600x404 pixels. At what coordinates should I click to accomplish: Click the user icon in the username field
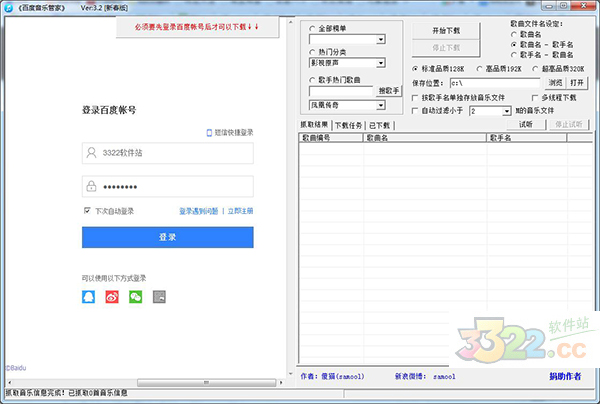(x=91, y=153)
